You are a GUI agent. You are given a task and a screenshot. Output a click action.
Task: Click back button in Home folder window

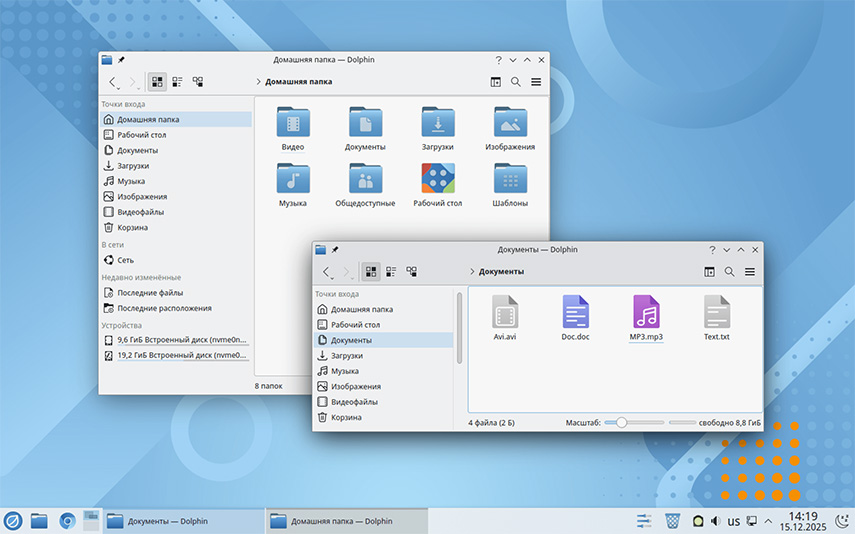[x=112, y=82]
